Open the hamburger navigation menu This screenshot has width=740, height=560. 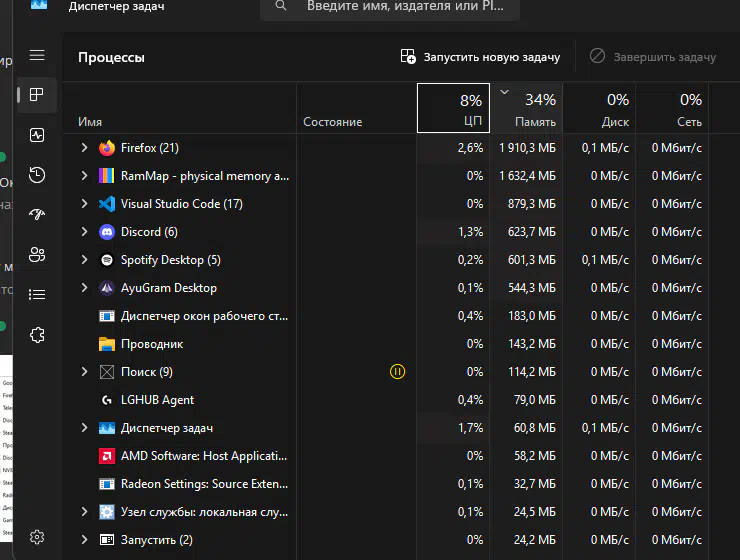click(x=37, y=55)
